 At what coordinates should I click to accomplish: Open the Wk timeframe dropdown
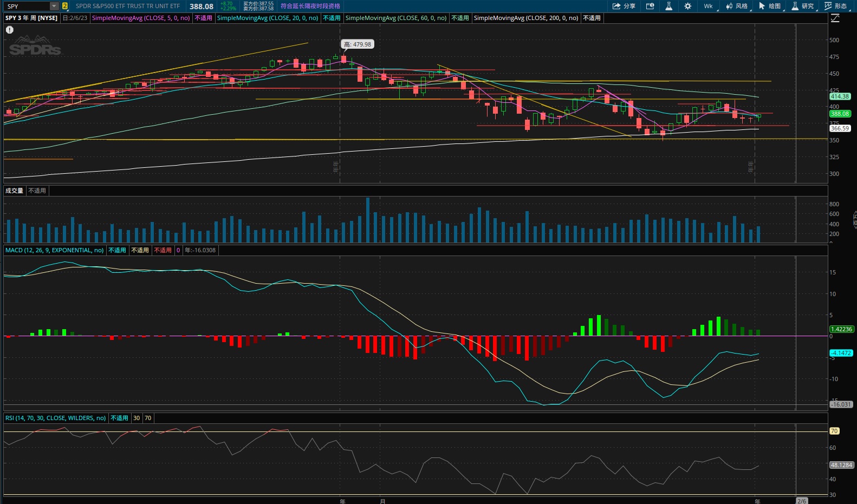pos(710,6)
